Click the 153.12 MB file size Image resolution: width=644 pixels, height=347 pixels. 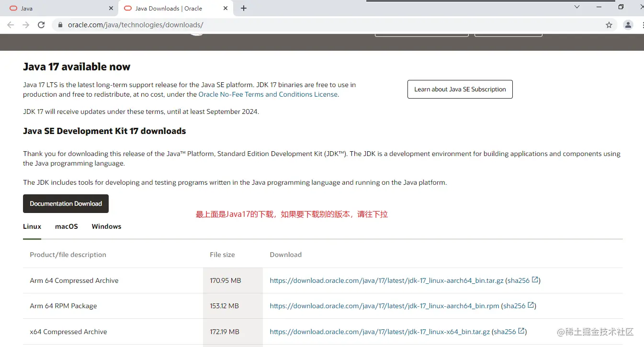[x=224, y=306]
